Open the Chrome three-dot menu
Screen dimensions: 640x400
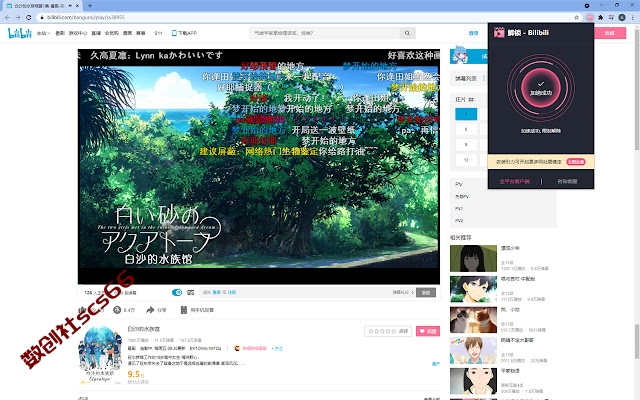pos(633,17)
